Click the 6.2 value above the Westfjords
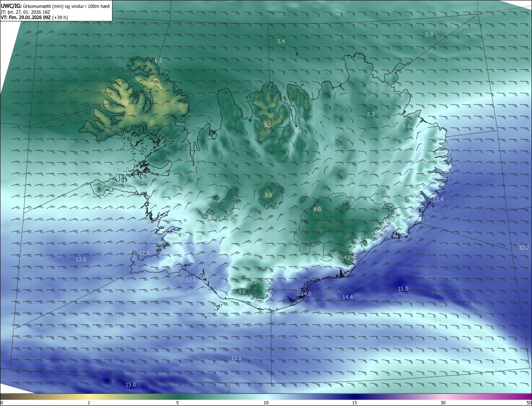This screenshot has width=532, height=406. coord(158,60)
